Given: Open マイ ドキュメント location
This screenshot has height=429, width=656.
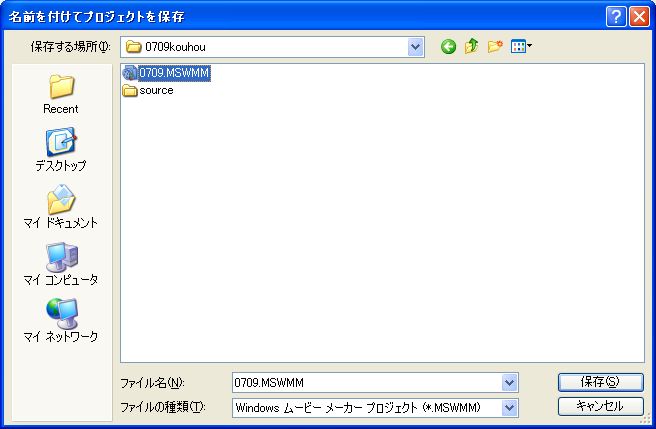Looking at the screenshot, I should pyautogui.click(x=61, y=208).
